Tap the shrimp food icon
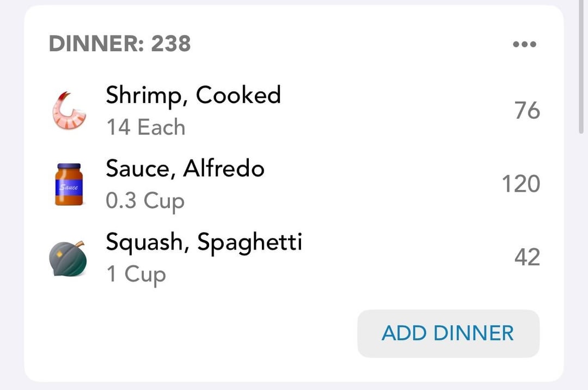 point(69,111)
